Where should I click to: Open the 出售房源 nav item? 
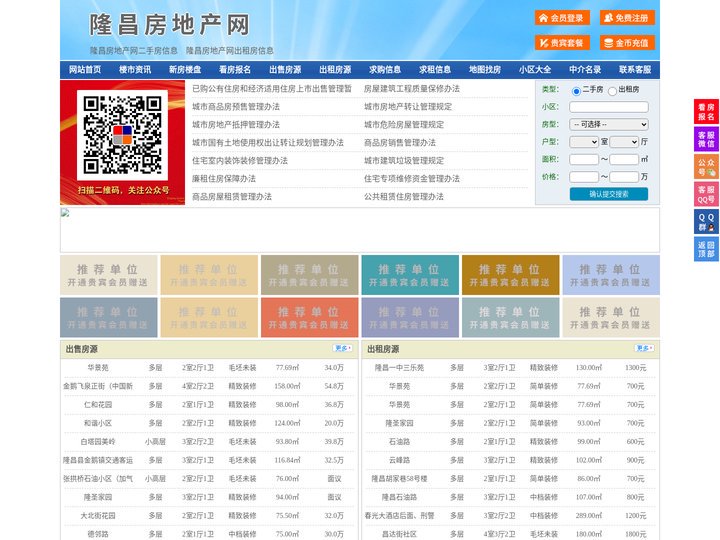[285, 70]
